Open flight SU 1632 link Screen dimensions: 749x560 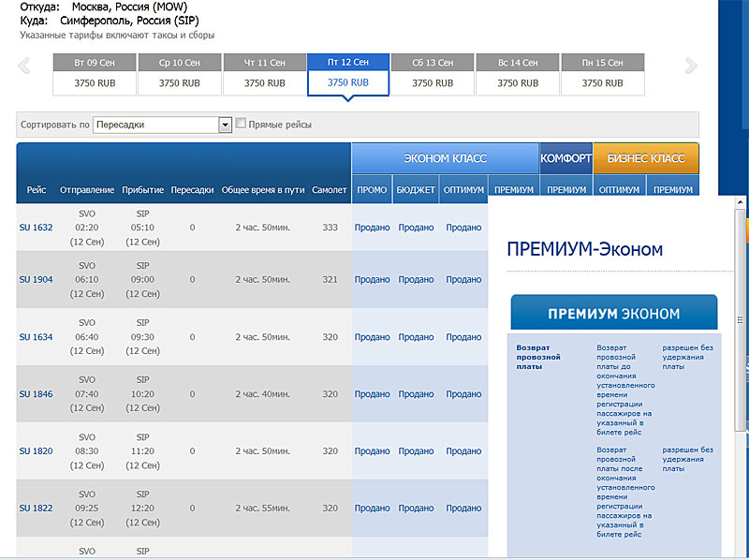(36, 228)
